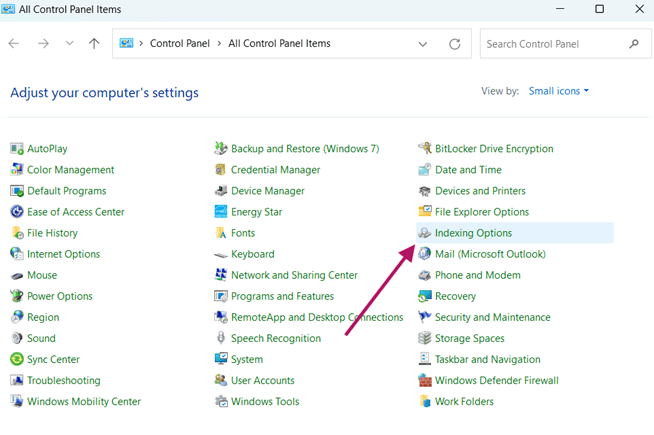Open the Indexing Options link
654x435 pixels.
pos(473,233)
